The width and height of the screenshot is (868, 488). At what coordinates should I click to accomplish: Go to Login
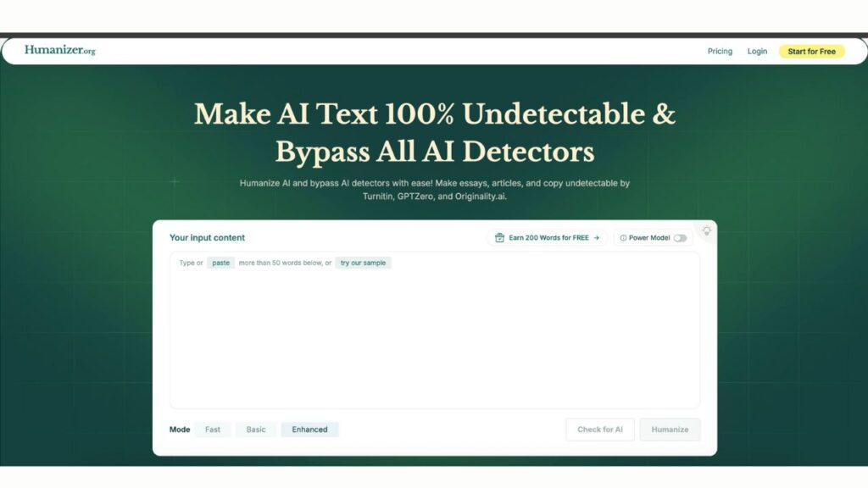pos(757,52)
